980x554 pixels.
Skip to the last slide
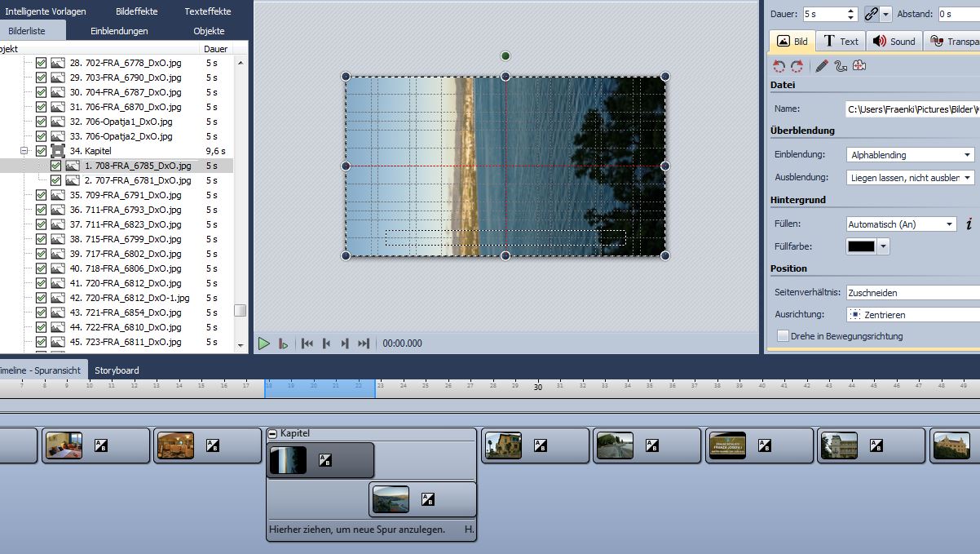[x=364, y=343]
